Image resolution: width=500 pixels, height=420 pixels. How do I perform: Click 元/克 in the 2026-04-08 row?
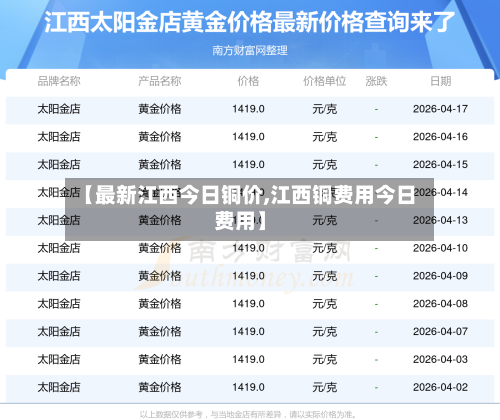(x=325, y=304)
